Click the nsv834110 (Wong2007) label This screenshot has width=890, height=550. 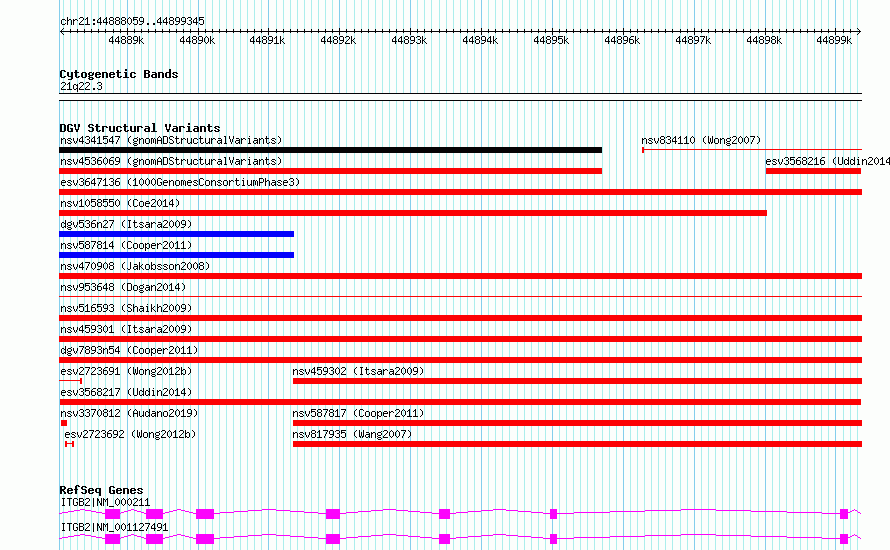(x=701, y=140)
